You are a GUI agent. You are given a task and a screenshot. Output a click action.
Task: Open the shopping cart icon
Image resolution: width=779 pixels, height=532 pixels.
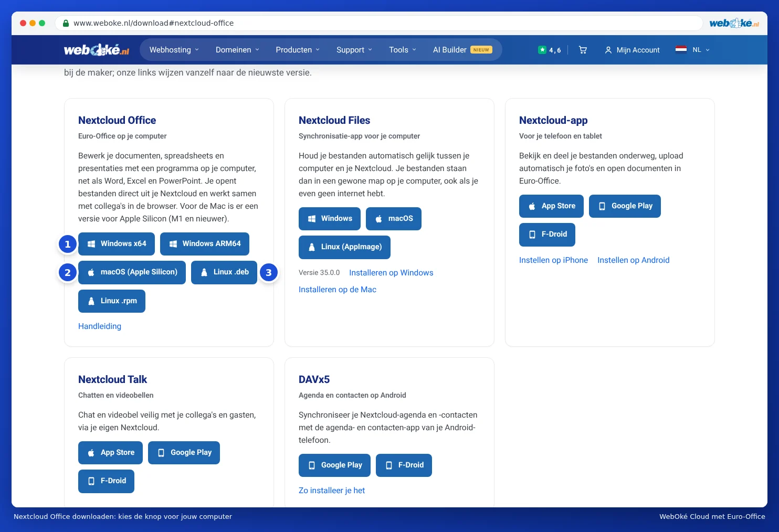pyautogui.click(x=583, y=50)
